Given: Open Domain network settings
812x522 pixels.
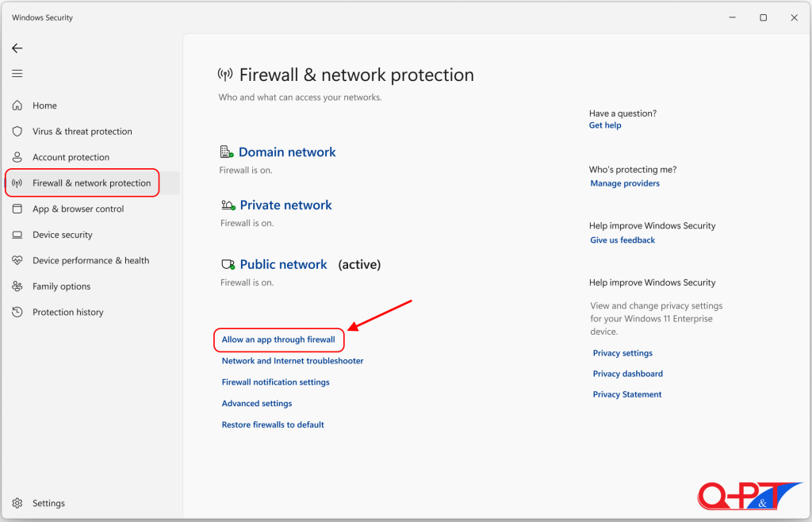Looking at the screenshot, I should click(287, 152).
